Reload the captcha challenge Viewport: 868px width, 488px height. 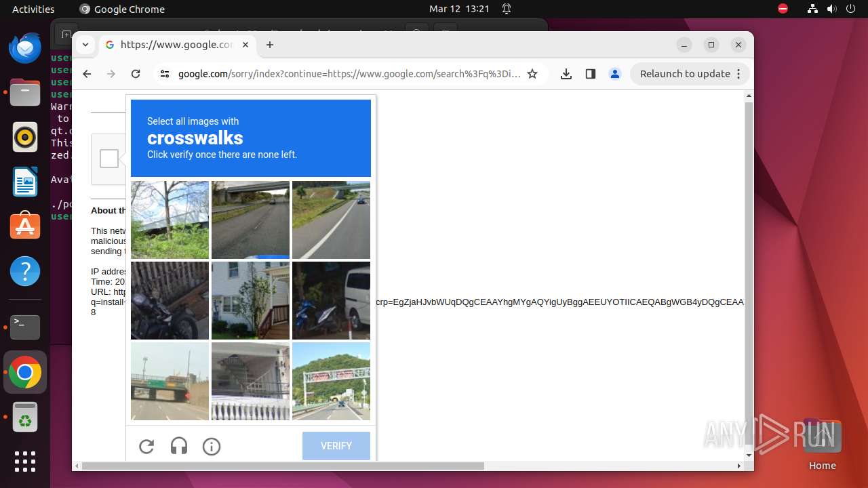146,446
